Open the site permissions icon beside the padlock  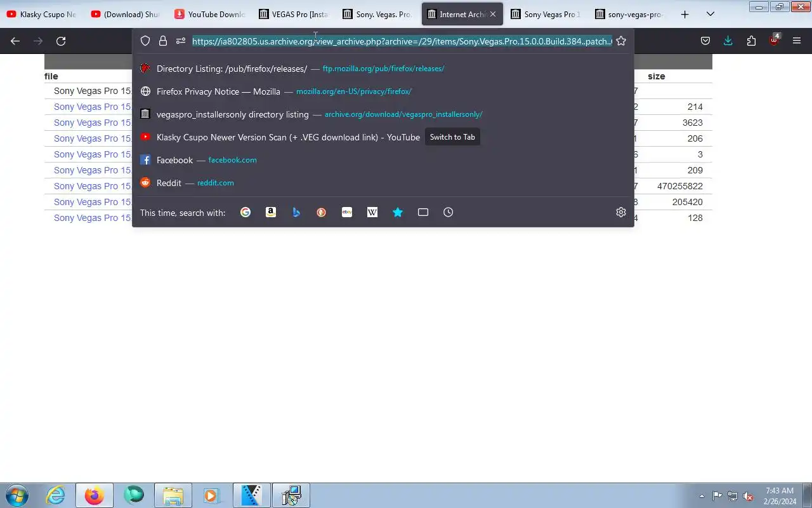click(x=181, y=41)
